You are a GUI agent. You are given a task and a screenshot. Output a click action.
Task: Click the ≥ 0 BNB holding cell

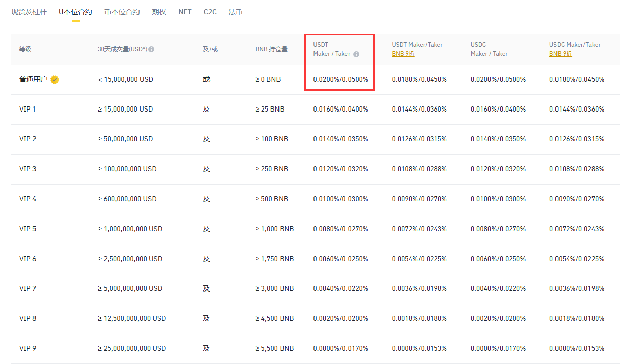(x=268, y=79)
